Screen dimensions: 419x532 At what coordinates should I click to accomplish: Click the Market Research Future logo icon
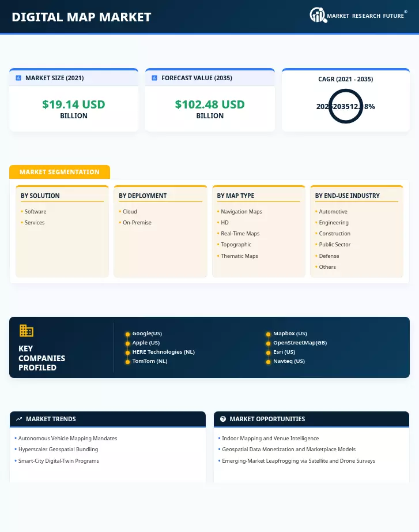tap(318, 15)
